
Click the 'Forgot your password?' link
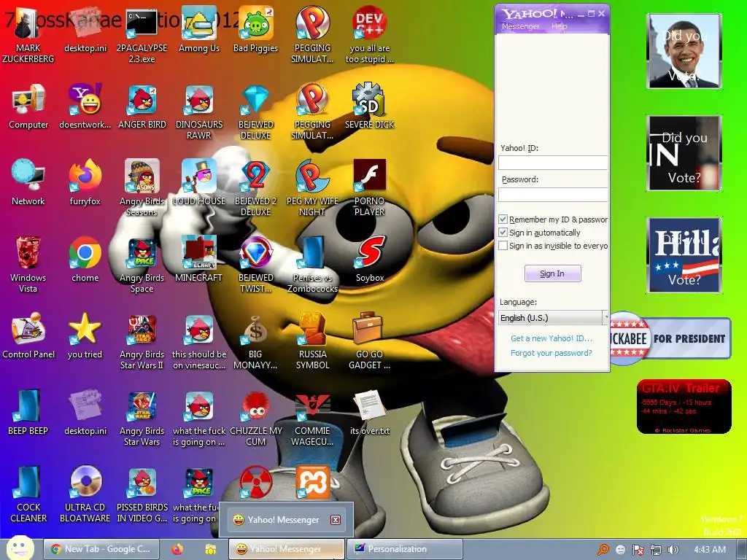(x=551, y=353)
